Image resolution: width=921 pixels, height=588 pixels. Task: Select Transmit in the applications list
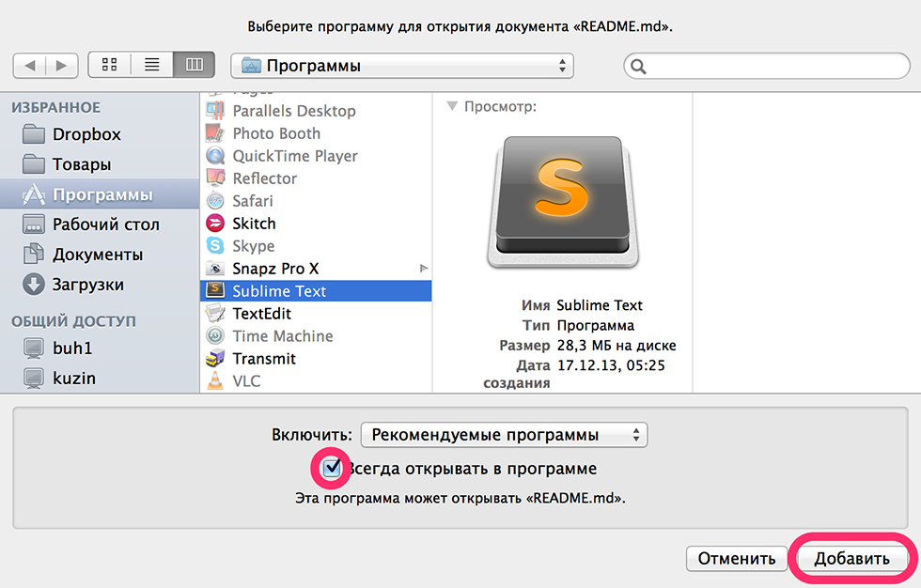316,359
